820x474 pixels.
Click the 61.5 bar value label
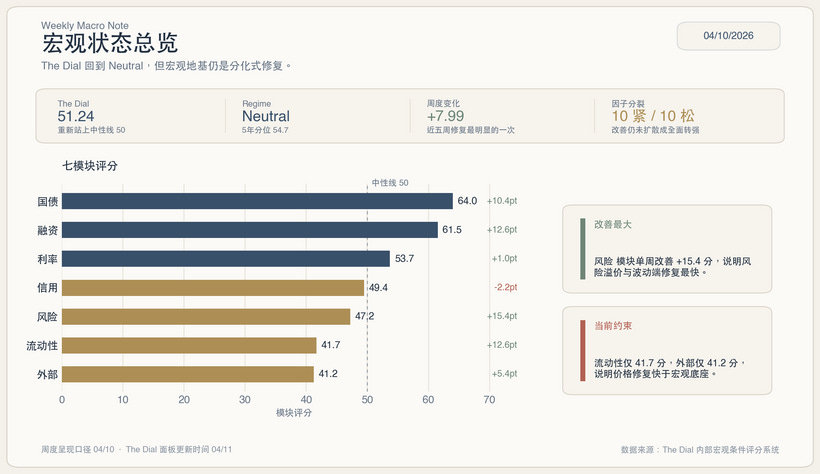pyautogui.click(x=452, y=230)
